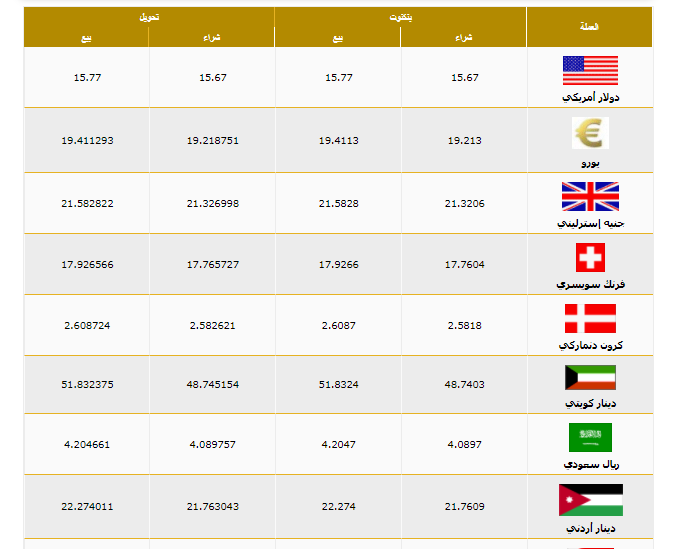Image resolution: width=688 pixels, height=549 pixels.
Task: Select Jordanian dinar banknote buy rate 21.7609
Action: [465, 507]
